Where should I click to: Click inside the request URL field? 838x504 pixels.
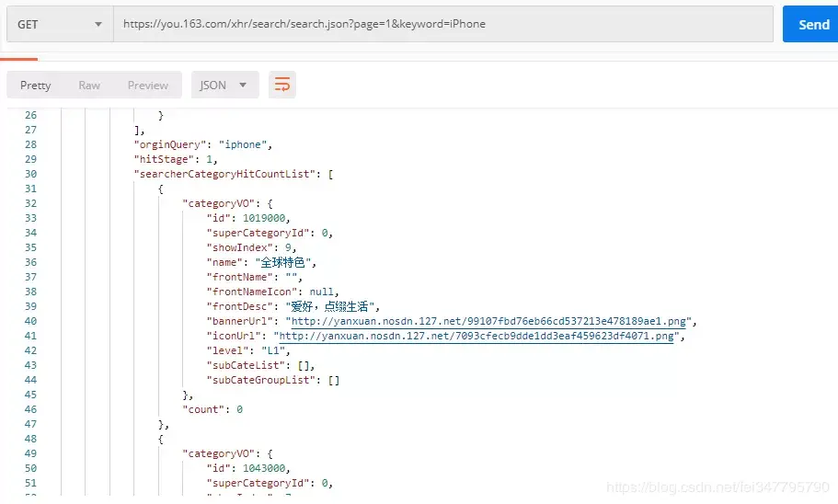click(443, 24)
